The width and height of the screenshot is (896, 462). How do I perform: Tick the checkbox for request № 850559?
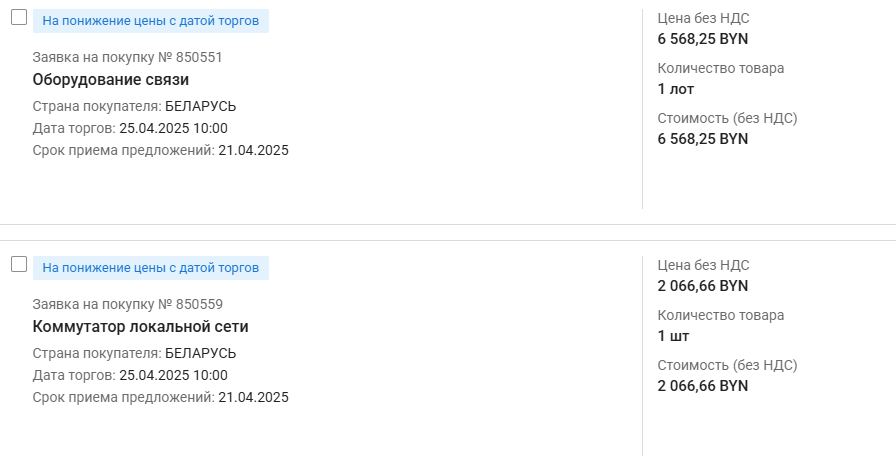tap(18, 265)
